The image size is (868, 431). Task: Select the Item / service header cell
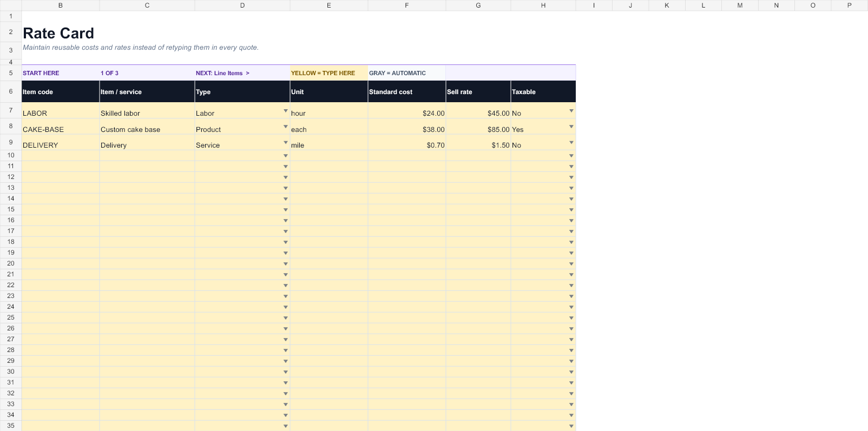[147, 91]
